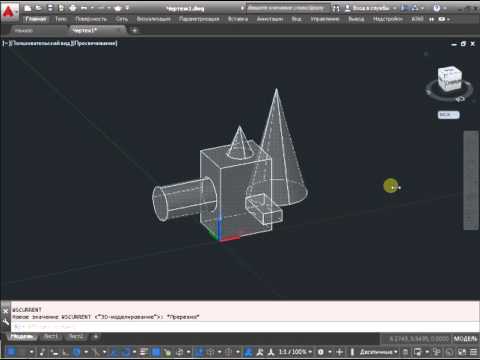480x360 pixels.
Task: Click the Undo arrow in Quick Access toolbar
Action: click(84, 8)
